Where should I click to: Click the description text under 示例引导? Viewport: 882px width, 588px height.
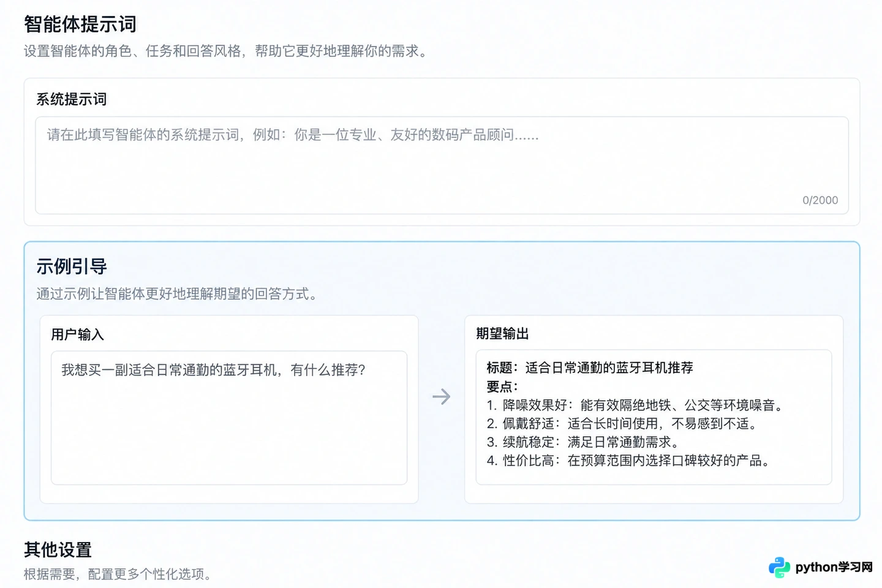click(x=177, y=294)
